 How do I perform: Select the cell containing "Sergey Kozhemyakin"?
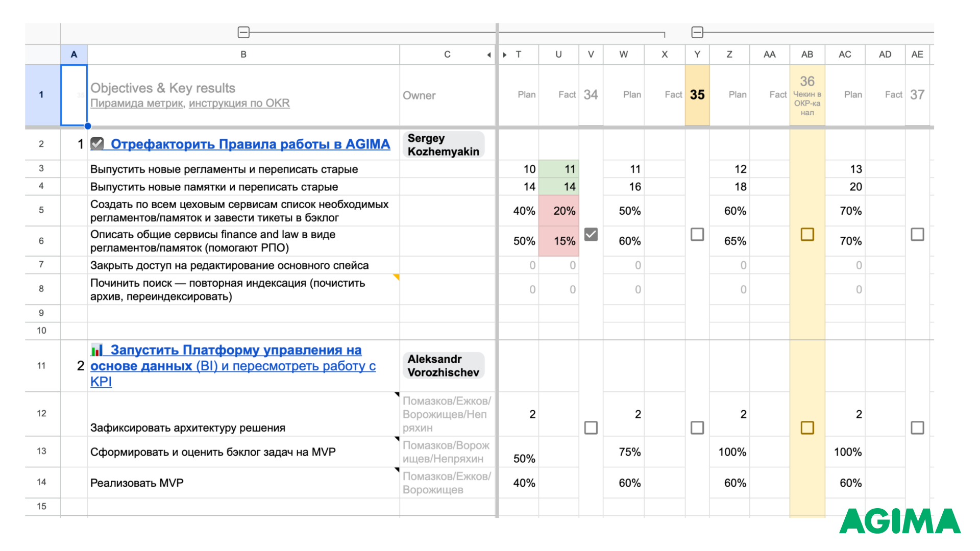tap(443, 144)
